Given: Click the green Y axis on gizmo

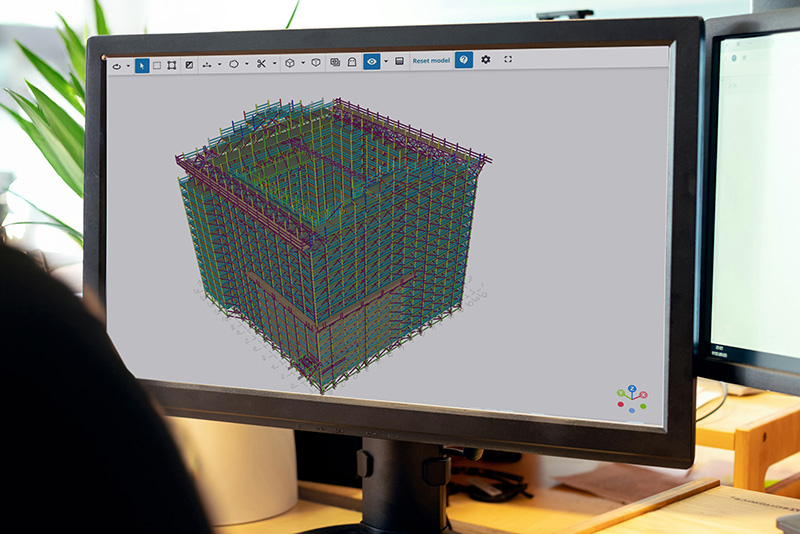Looking at the screenshot, I should point(621,393).
